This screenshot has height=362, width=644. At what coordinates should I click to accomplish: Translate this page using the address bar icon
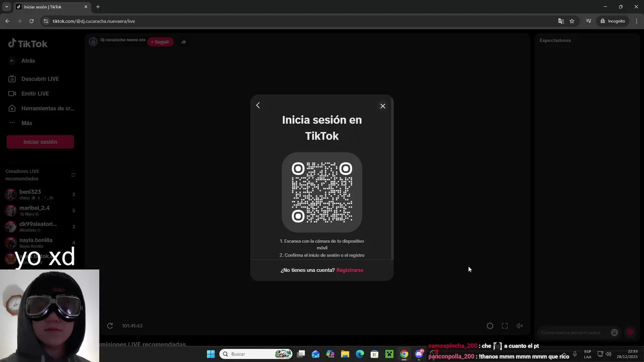(x=561, y=21)
